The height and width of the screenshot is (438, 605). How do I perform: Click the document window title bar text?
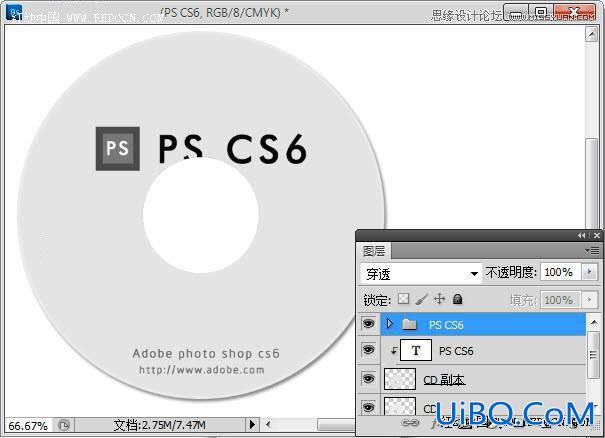[225, 13]
